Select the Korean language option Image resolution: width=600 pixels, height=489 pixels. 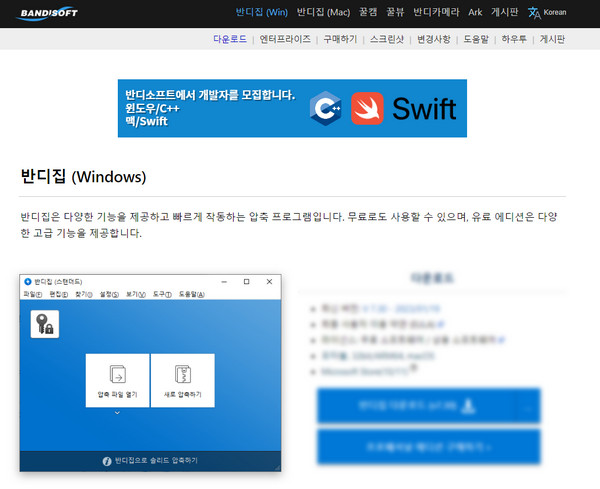point(554,12)
